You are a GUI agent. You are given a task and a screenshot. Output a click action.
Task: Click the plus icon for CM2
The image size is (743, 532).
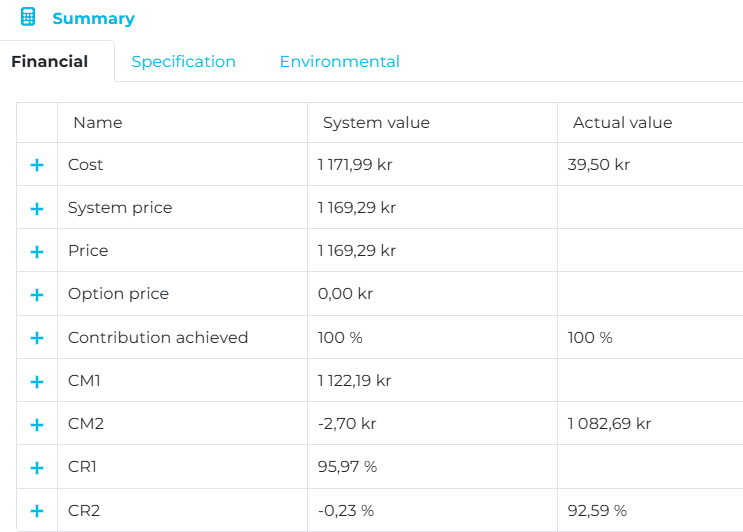37,424
